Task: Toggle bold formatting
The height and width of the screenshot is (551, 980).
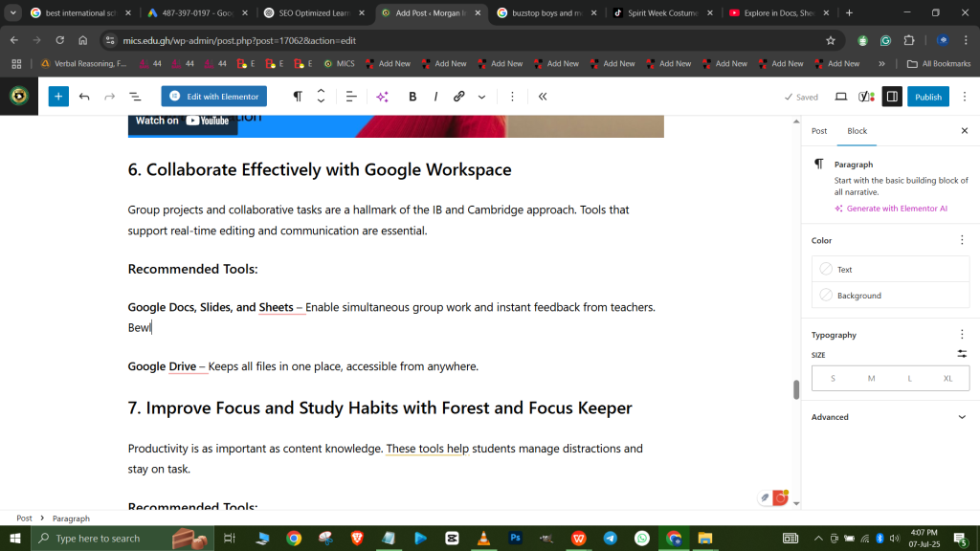Action: pyautogui.click(x=412, y=97)
